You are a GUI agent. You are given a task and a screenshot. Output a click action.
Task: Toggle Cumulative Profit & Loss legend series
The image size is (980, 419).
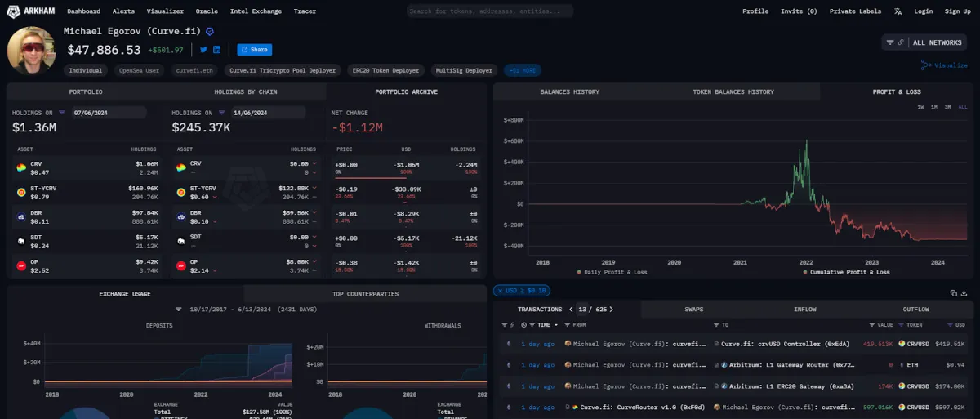846,272
